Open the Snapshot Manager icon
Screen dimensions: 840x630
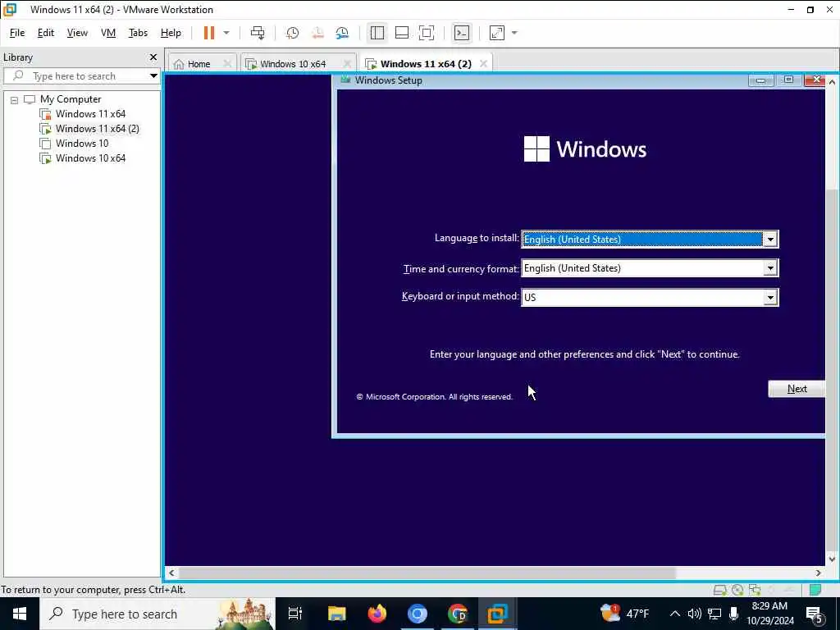click(x=342, y=33)
